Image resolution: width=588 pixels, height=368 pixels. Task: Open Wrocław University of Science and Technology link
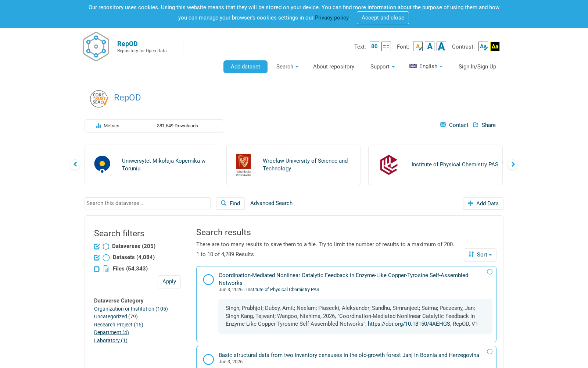(x=305, y=164)
